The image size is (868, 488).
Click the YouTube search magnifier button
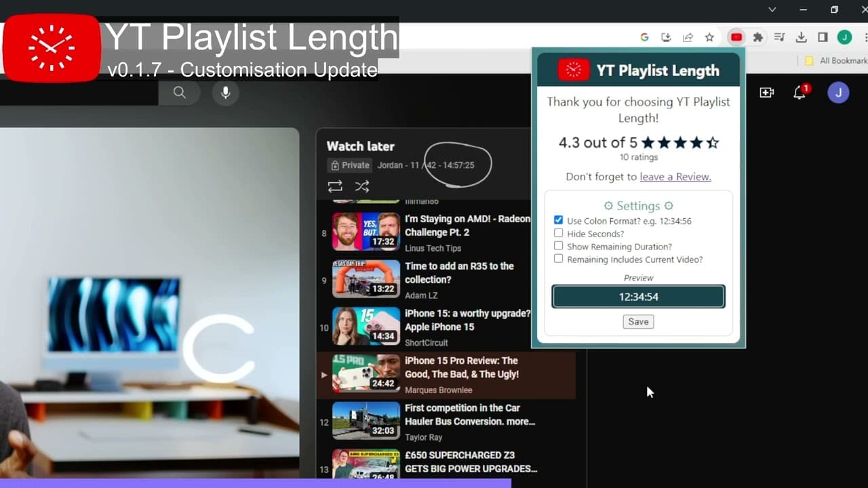click(x=179, y=93)
